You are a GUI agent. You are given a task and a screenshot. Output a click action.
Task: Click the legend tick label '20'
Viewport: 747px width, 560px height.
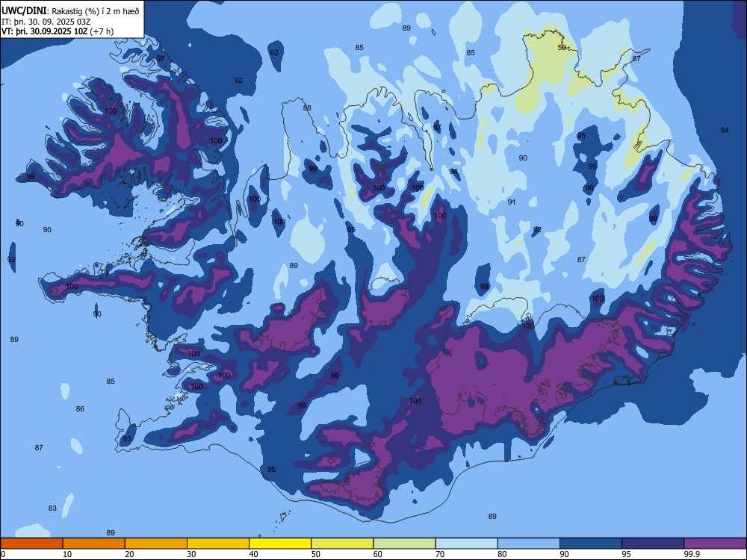[x=129, y=554]
